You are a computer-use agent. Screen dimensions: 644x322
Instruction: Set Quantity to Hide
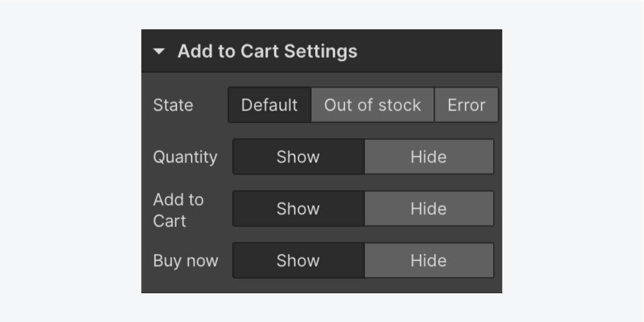[x=429, y=157]
